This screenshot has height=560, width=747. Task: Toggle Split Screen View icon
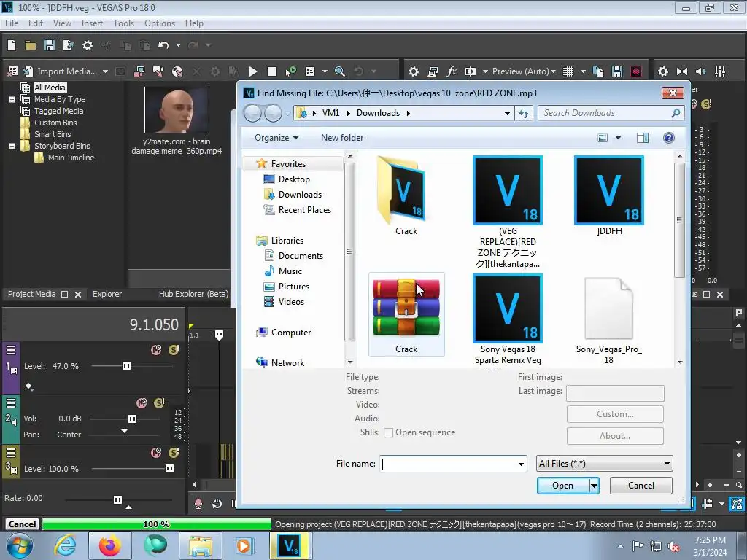[471, 71]
